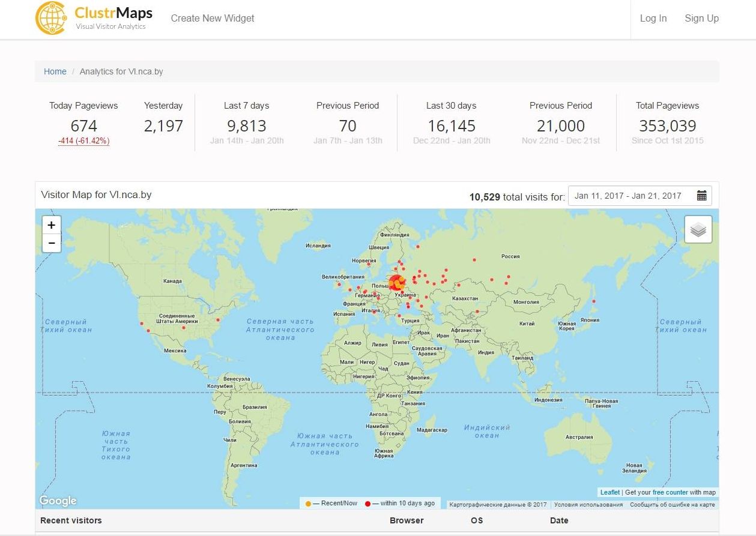Click the Google logo on map
The height and width of the screenshot is (536, 756).
58,501
